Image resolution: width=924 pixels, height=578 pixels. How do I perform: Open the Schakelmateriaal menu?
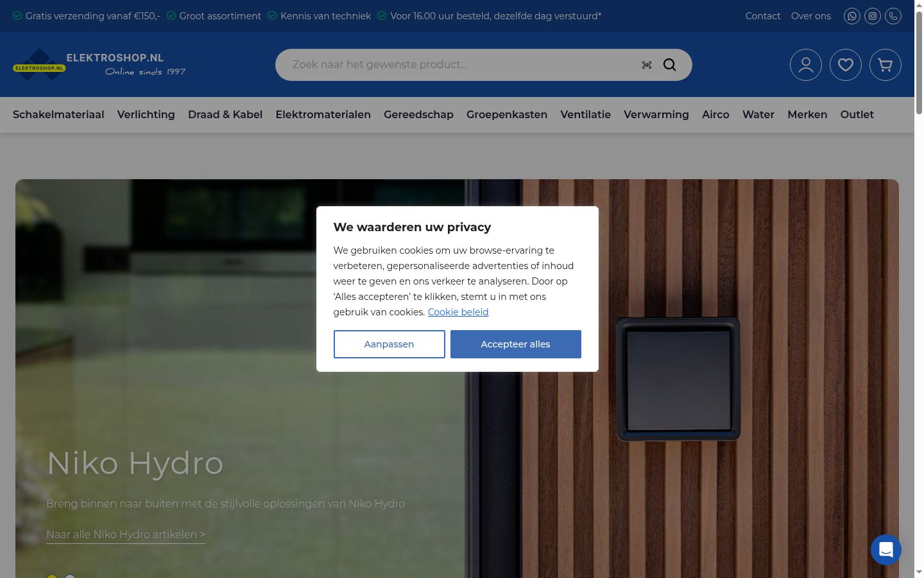pyautogui.click(x=58, y=114)
